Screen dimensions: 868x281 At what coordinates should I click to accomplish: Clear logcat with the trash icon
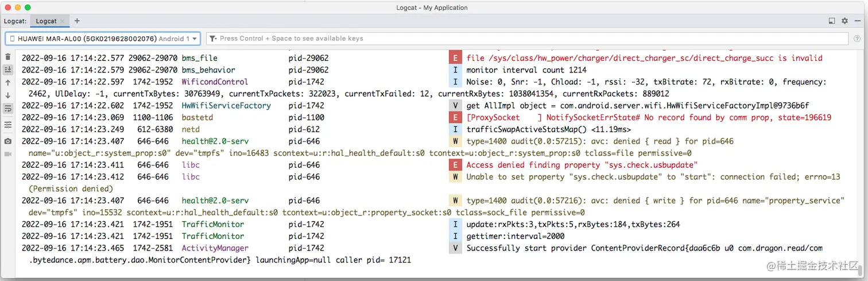[x=7, y=57]
